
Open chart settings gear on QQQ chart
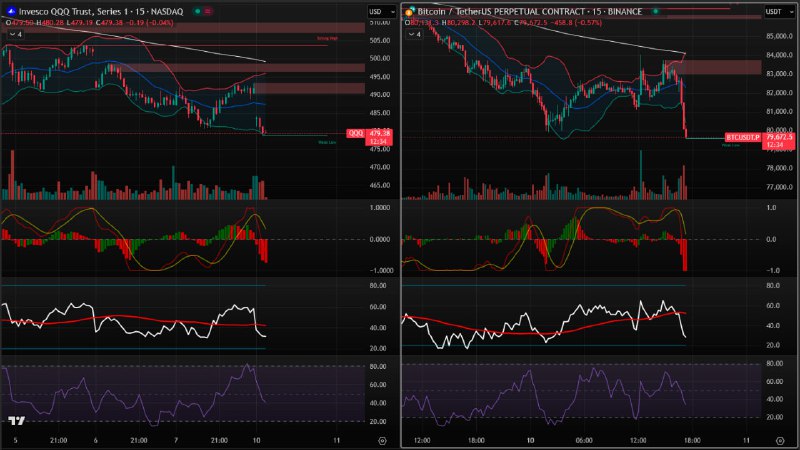point(382,440)
